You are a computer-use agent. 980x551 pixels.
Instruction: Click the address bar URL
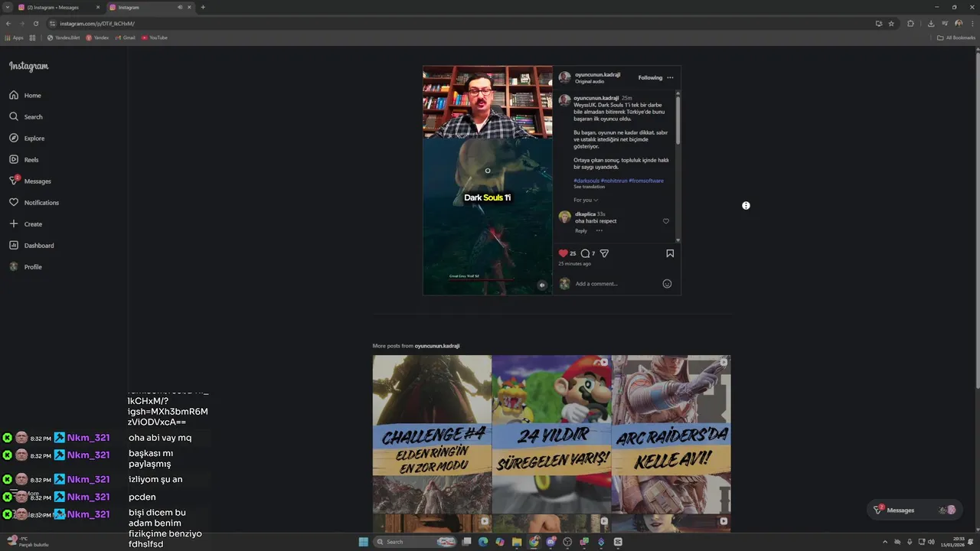pyautogui.click(x=97, y=24)
